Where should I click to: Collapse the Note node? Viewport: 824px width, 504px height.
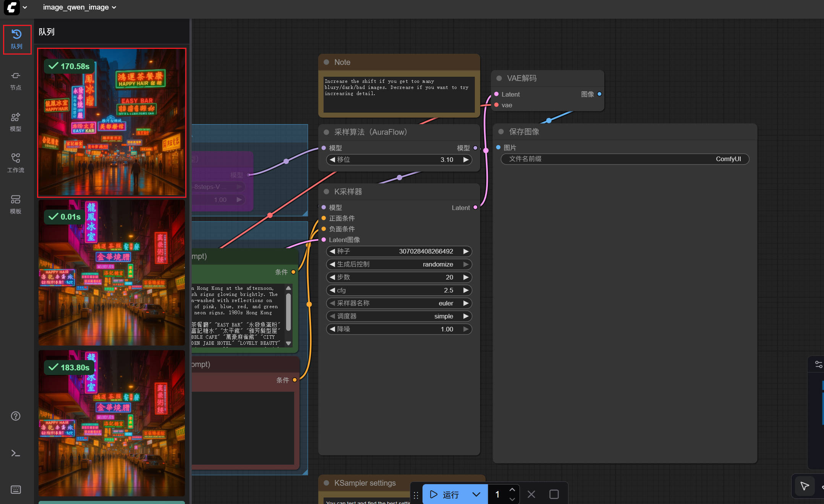(326, 62)
